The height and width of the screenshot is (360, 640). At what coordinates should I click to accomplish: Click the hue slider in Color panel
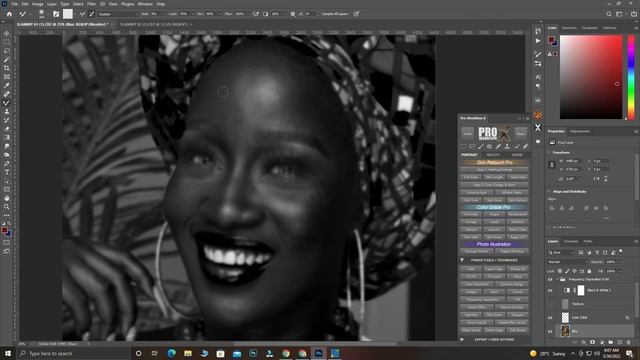631,77
